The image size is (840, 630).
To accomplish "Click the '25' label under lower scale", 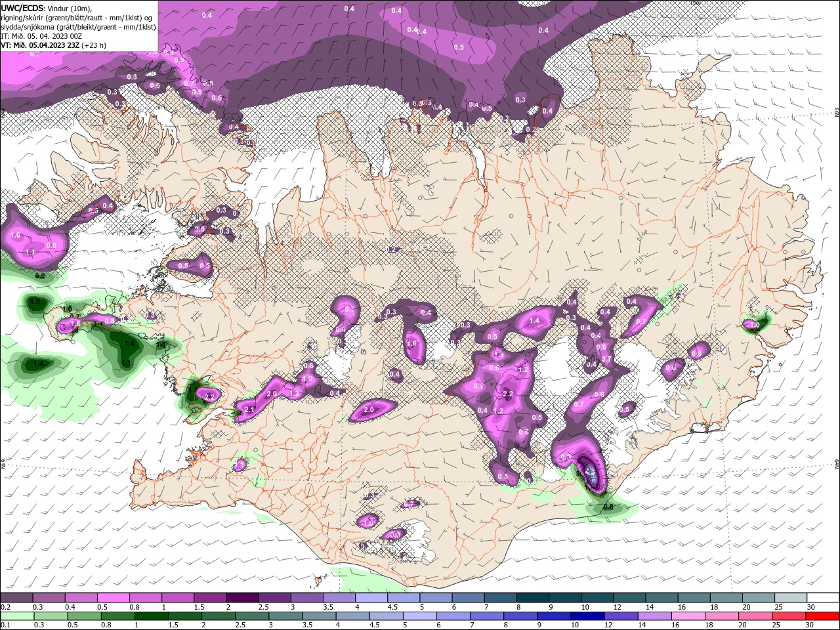I will tap(777, 625).
